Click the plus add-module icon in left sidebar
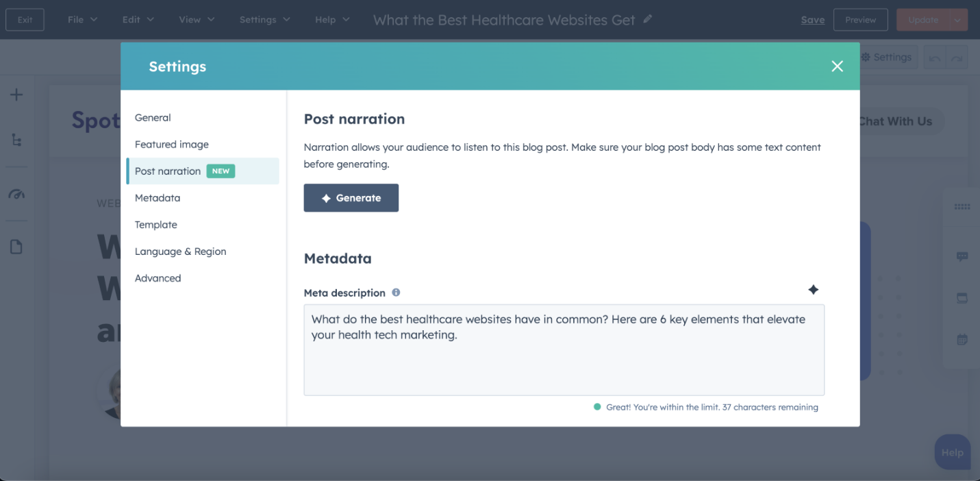This screenshot has height=481, width=980. click(x=16, y=95)
